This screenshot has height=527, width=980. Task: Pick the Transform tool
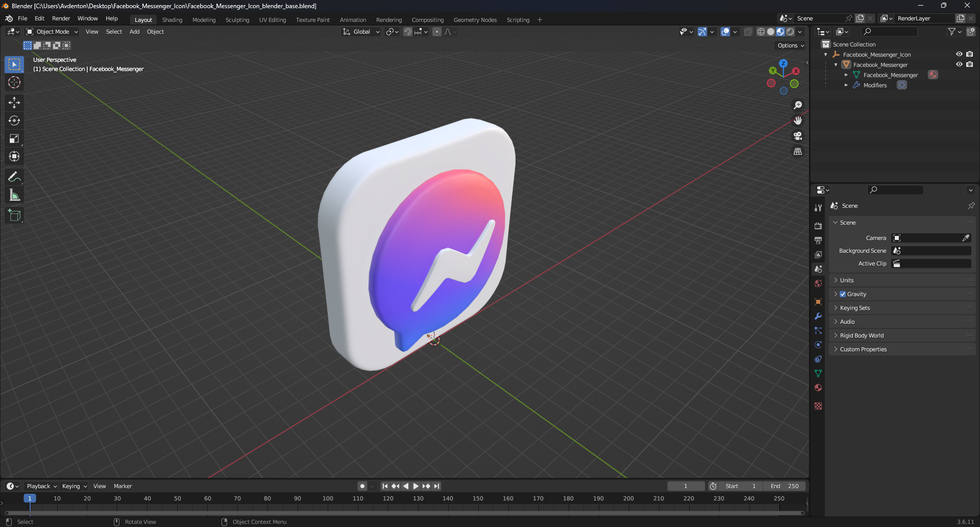[x=14, y=156]
